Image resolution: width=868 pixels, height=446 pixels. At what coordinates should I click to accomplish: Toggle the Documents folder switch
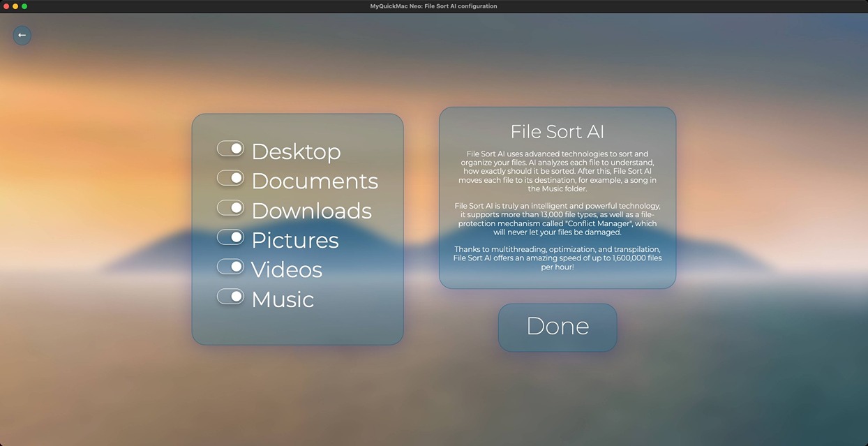click(x=230, y=178)
